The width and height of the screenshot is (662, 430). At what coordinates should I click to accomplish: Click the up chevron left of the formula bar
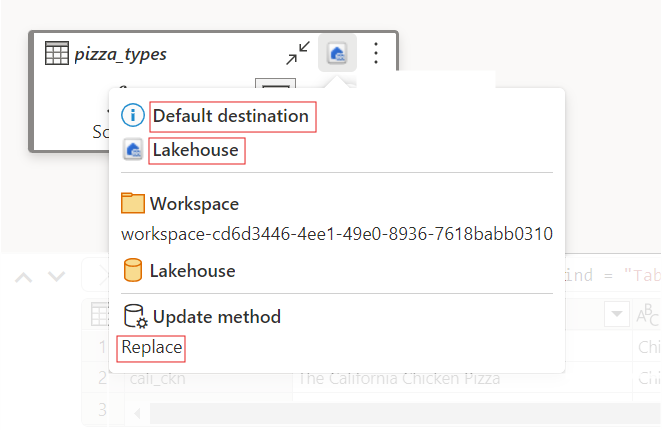pos(23,277)
